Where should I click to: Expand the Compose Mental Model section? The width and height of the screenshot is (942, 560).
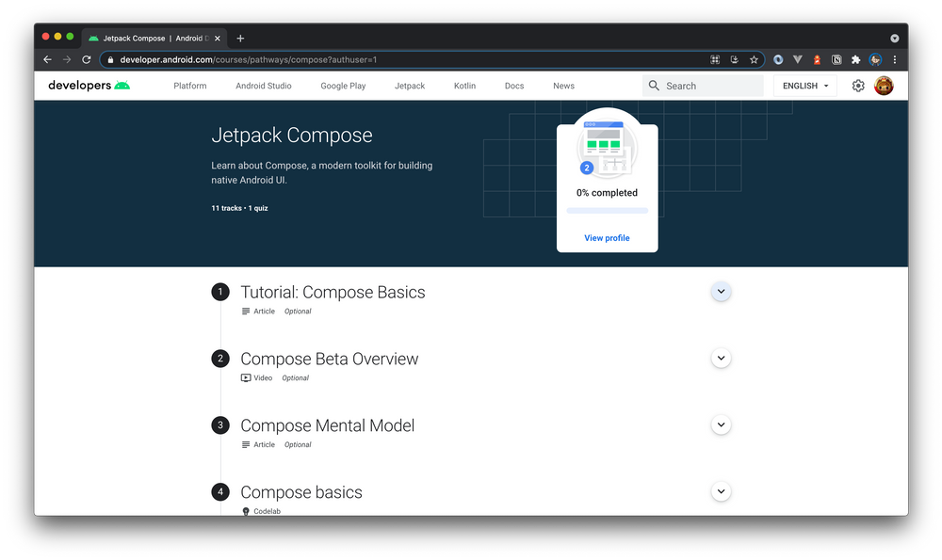(x=721, y=424)
